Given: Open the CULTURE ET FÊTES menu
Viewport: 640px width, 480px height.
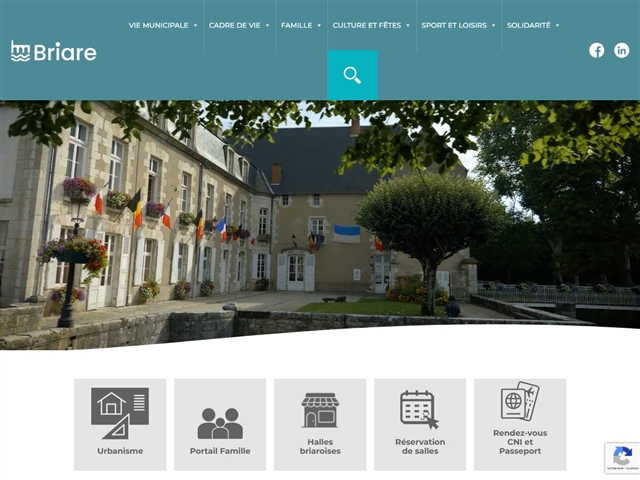Looking at the screenshot, I should point(367,25).
